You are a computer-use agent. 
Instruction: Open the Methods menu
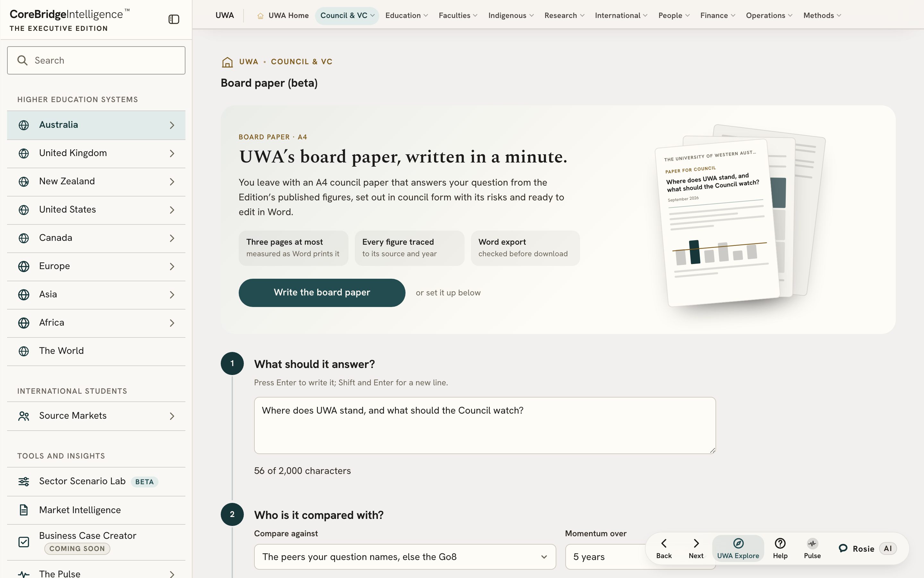(x=822, y=16)
